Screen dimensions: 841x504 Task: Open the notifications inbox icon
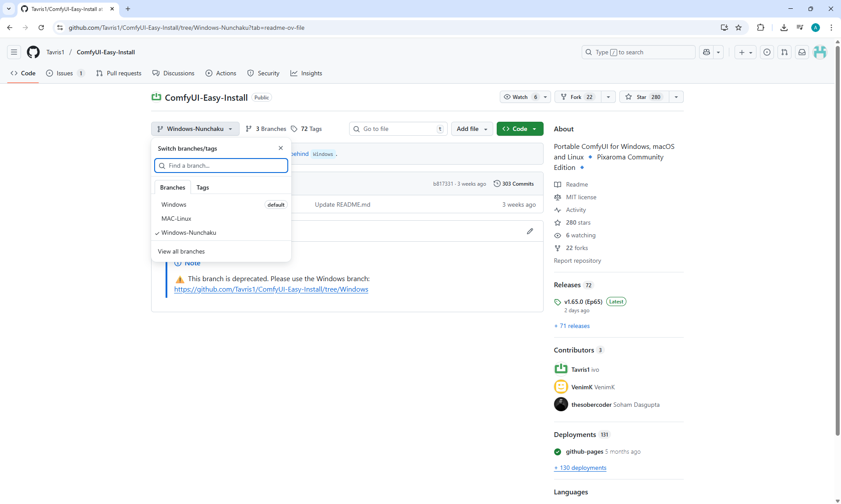tap(802, 52)
